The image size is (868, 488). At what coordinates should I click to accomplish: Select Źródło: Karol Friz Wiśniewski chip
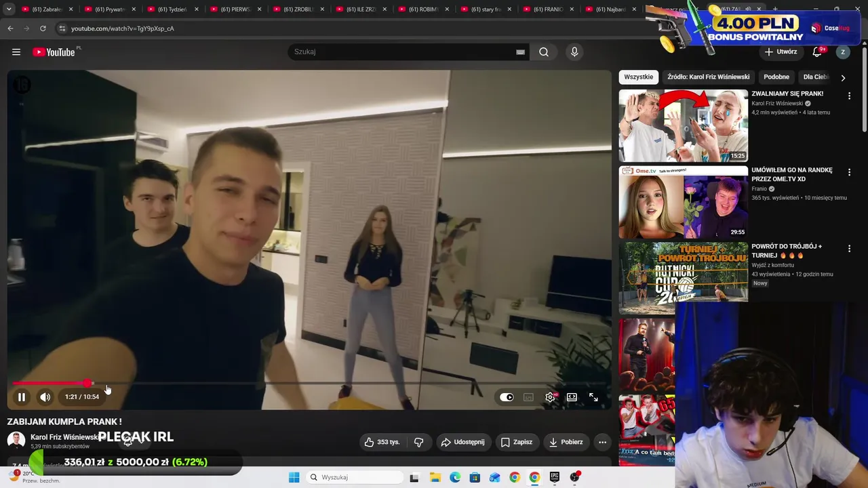coord(708,77)
